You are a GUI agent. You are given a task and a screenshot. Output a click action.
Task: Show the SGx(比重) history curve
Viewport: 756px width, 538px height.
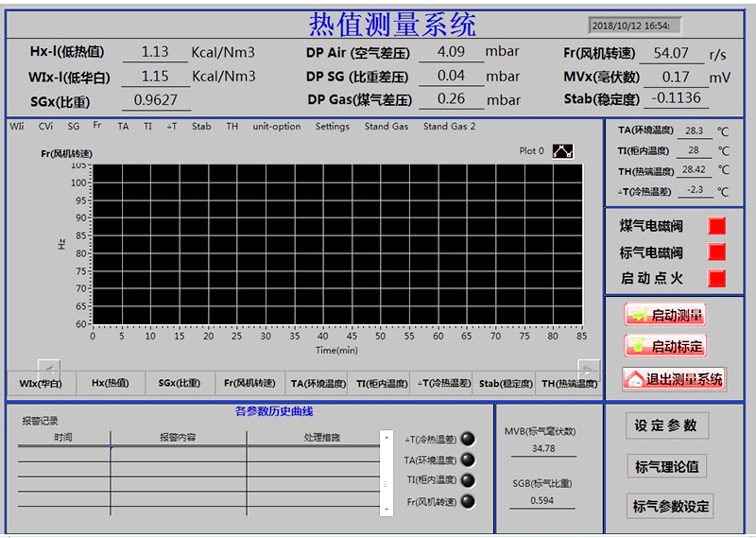pyautogui.click(x=180, y=384)
